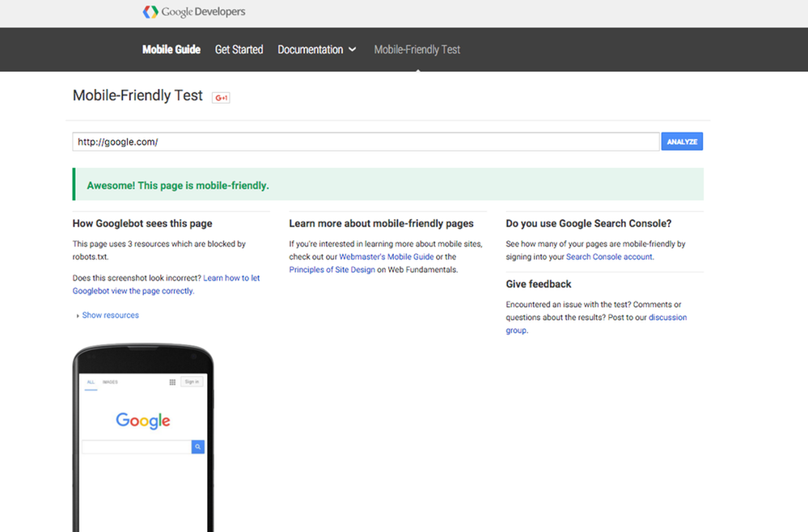808x532 pixels.
Task: Click inside the URL input field
Action: pyautogui.click(x=366, y=141)
